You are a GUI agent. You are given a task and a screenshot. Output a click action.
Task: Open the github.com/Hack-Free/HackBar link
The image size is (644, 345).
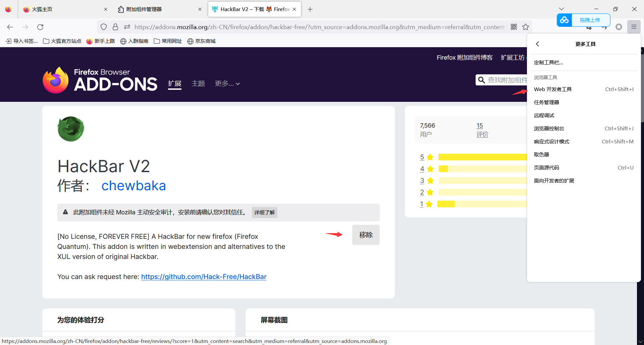[x=204, y=277]
